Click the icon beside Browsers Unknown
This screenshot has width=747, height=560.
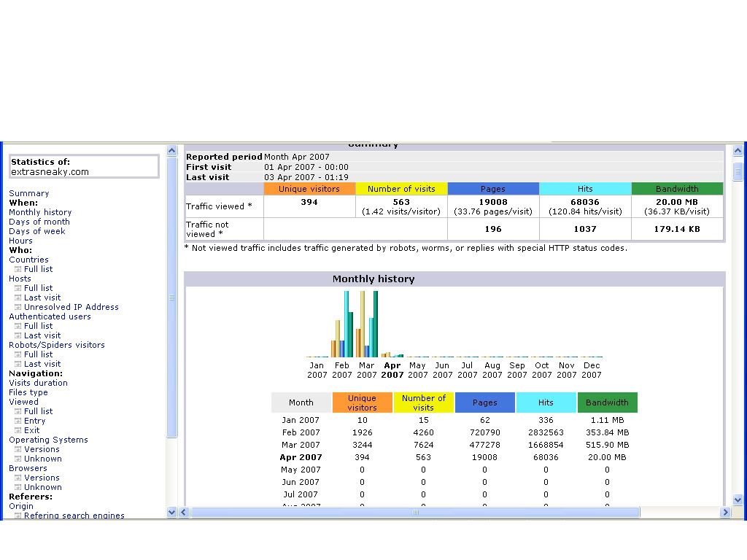(x=18, y=487)
